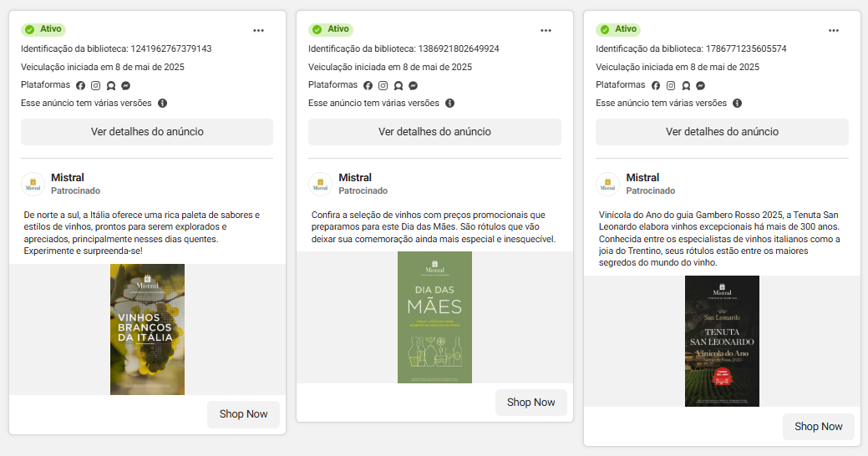Click Messenger platform icon in ad 1786771235605574
Viewport: 868px width, 456px height.
coord(701,85)
